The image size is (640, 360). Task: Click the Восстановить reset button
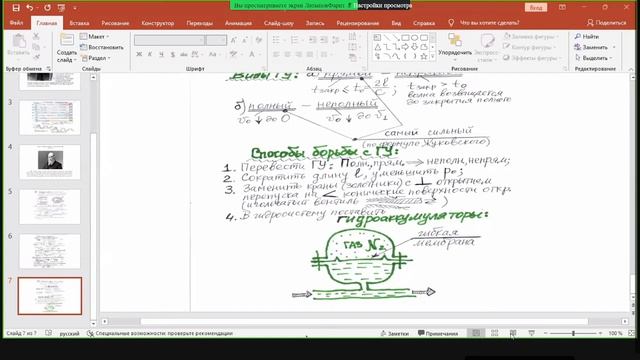click(x=102, y=47)
